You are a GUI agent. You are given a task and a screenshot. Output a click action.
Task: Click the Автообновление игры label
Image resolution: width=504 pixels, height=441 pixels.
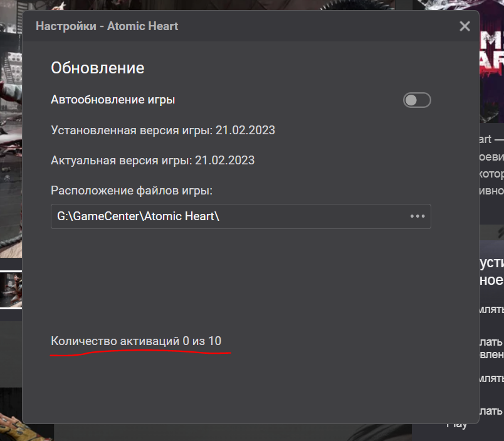[113, 100]
